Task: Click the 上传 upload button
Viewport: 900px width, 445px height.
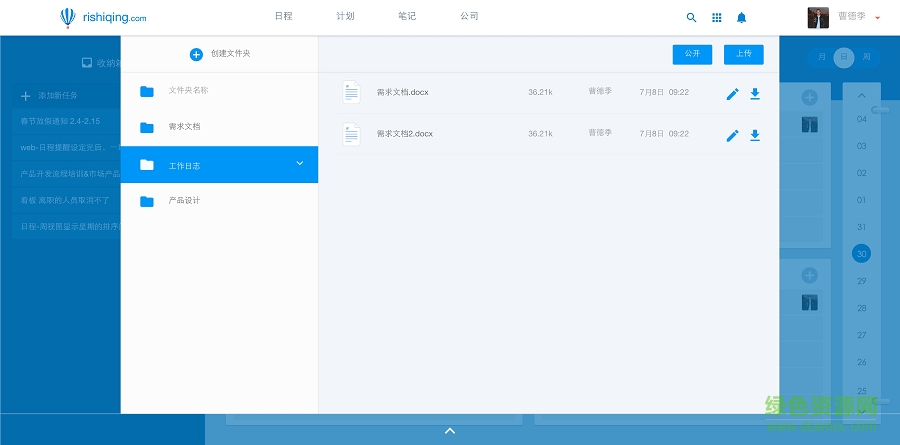Action: click(x=743, y=54)
